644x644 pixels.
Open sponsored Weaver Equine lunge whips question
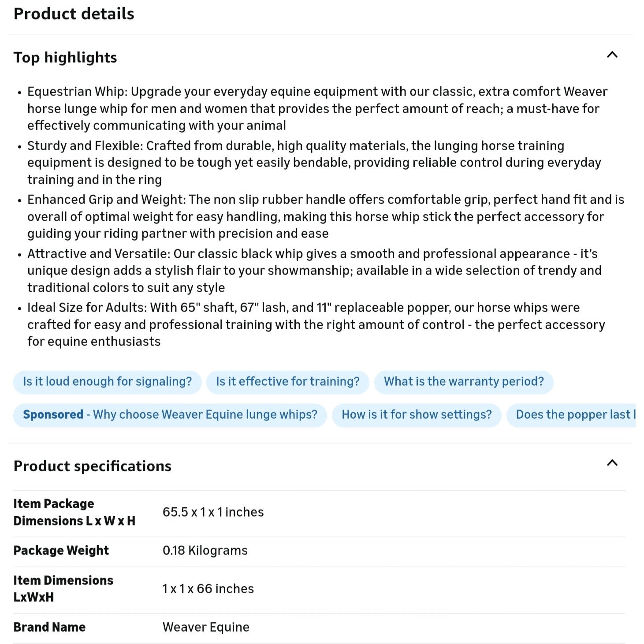pyautogui.click(x=170, y=415)
